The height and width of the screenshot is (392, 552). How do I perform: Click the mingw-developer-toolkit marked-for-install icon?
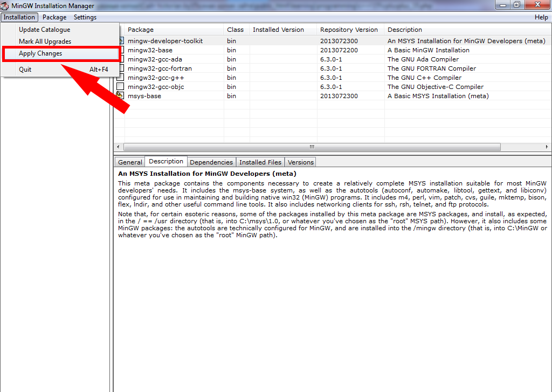click(121, 41)
